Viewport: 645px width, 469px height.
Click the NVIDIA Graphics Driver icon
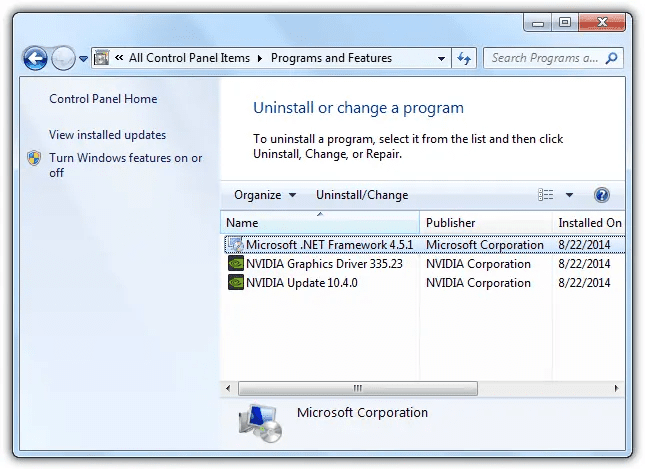(x=236, y=263)
